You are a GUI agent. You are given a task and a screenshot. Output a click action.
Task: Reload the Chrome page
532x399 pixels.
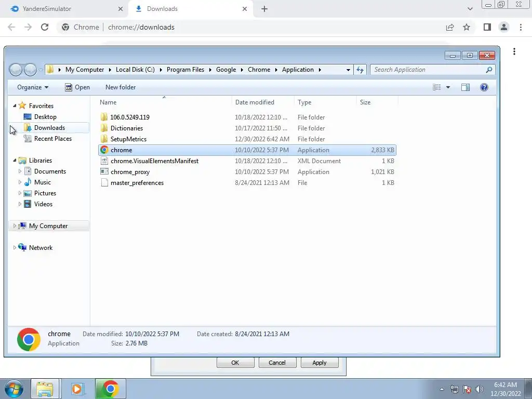coord(45,27)
